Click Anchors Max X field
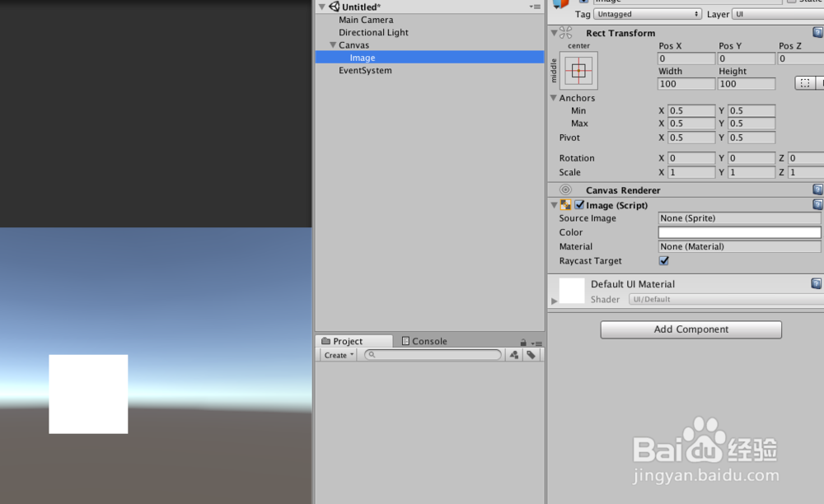 [691, 124]
